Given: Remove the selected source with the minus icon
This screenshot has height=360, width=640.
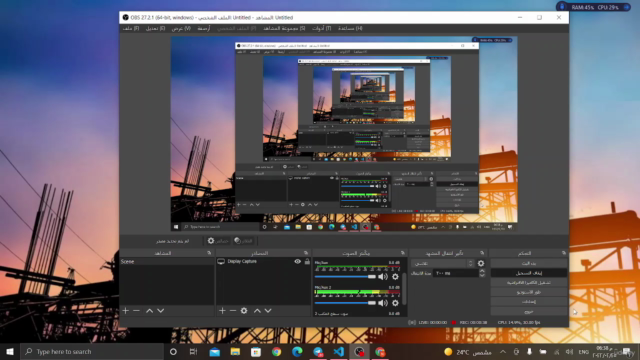Looking at the screenshot, I should click(x=233, y=311).
